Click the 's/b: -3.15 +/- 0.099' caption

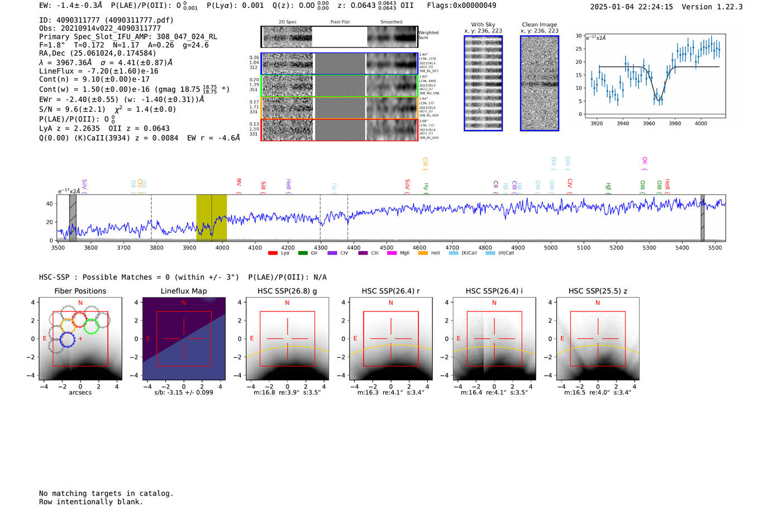(184, 392)
